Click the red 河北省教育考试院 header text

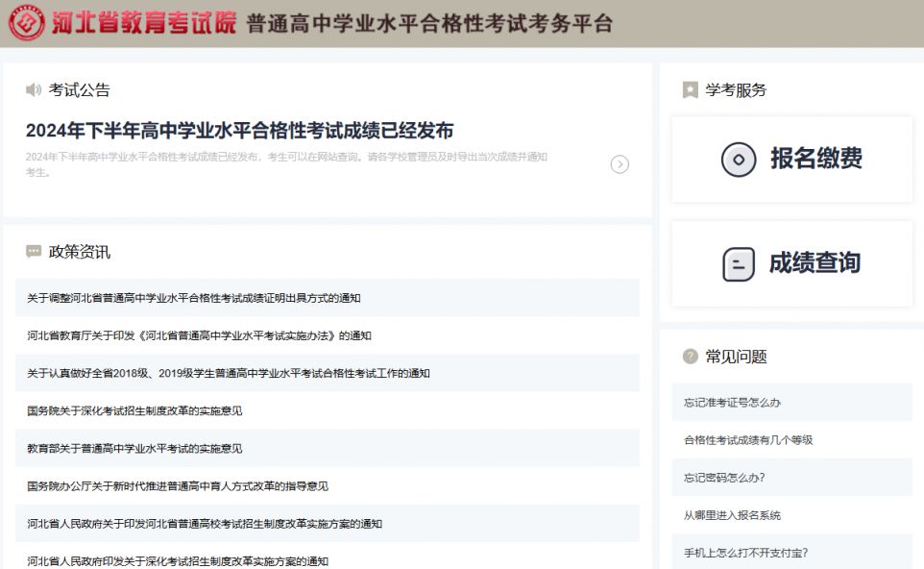pos(143,23)
